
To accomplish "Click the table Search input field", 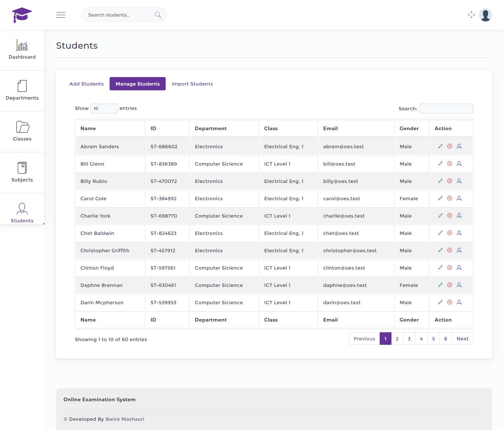I will (x=446, y=108).
